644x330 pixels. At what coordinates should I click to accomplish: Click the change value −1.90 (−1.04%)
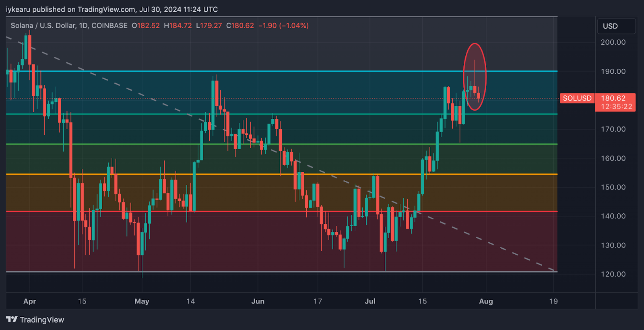283,25
